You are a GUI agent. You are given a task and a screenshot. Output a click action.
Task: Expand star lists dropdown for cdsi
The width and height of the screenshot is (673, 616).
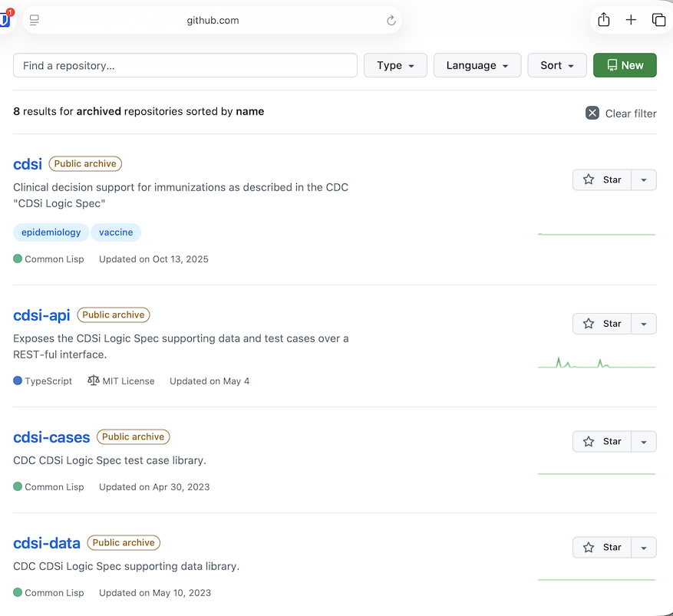pyautogui.click(x=644, y=180)
